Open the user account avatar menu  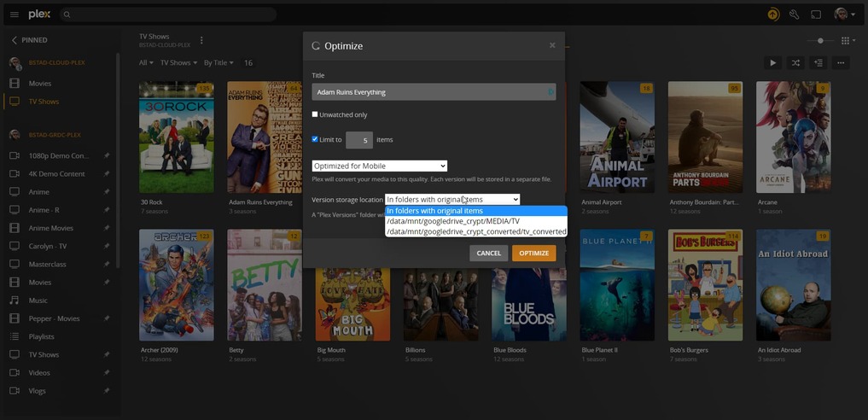click(x=845, y=15)
